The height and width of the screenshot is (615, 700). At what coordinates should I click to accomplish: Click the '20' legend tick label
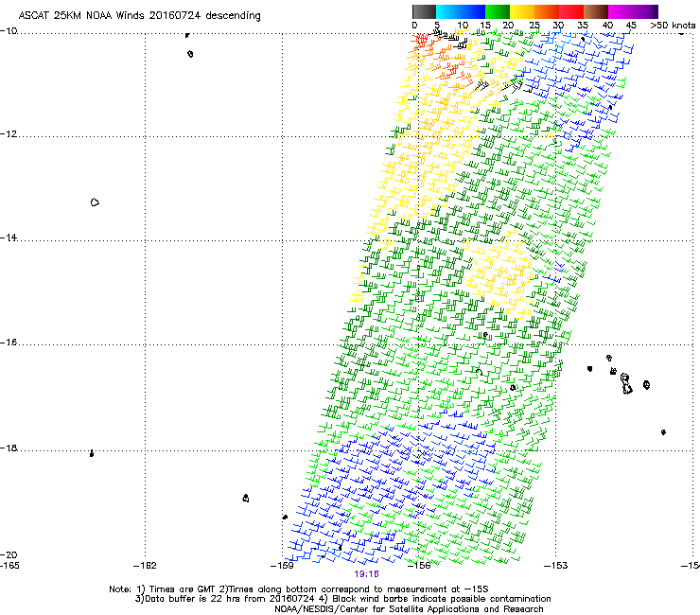(509, 26)
